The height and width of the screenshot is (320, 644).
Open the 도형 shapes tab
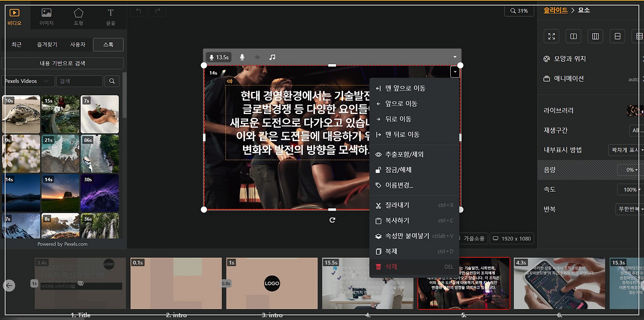78,17
